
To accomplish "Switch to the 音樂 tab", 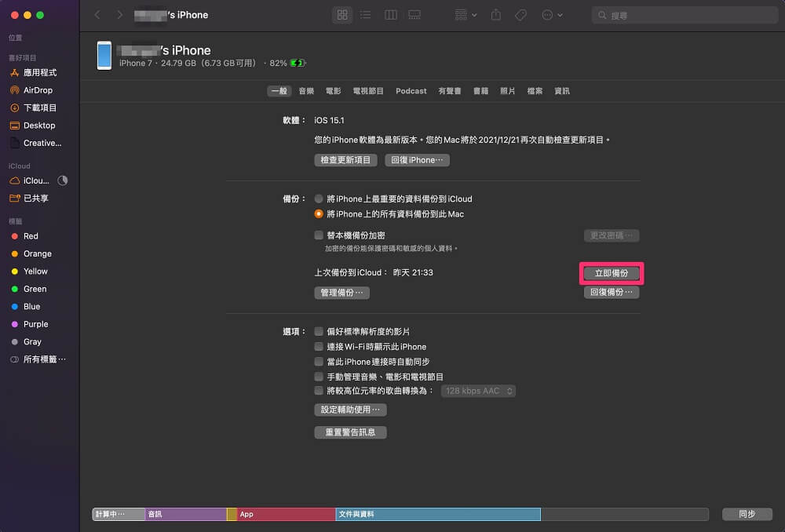I will [x=305, y=90].
